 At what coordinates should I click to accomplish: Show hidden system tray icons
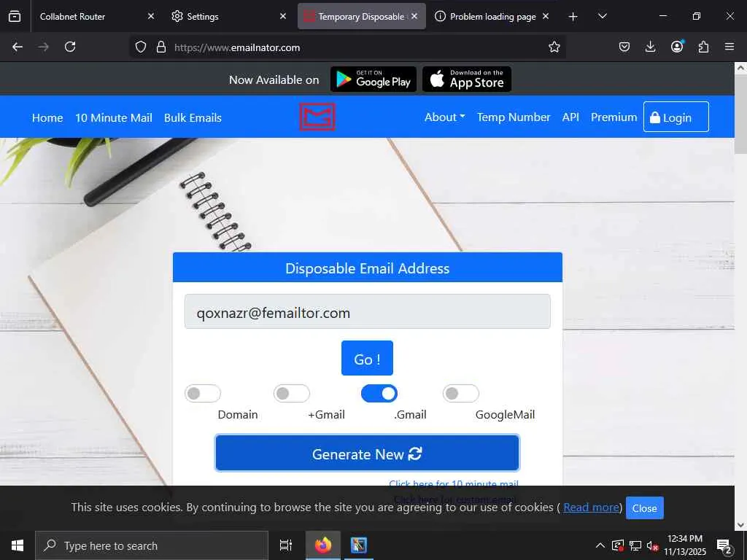[x=600, y=546]
